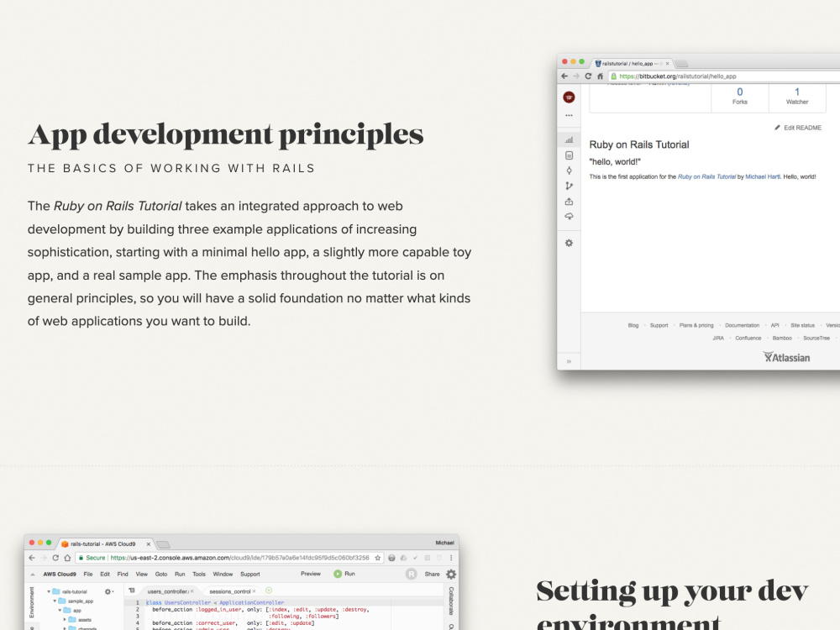Image resolution: width=840 pixels, height=630 pixels.
Task: Open the Site status footer link
Action: pos(802,325)
